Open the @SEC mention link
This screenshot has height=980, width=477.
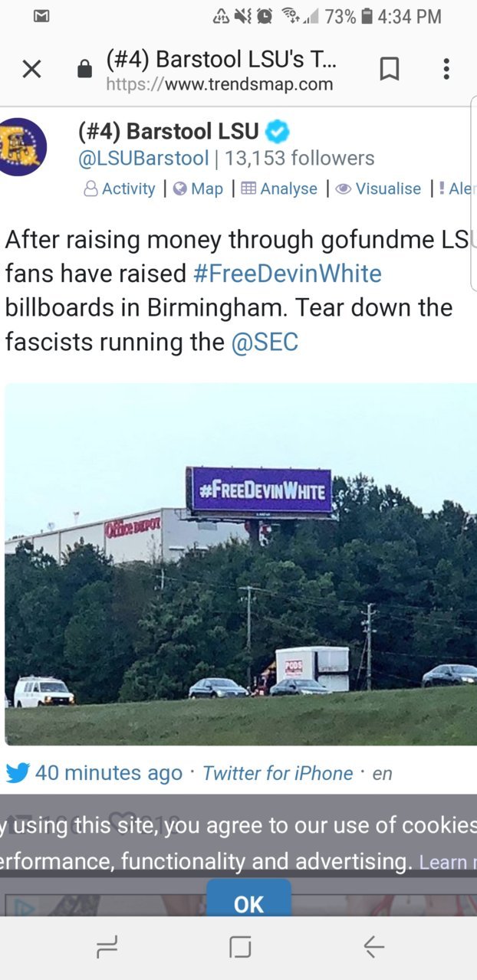(x=265, y=342)
